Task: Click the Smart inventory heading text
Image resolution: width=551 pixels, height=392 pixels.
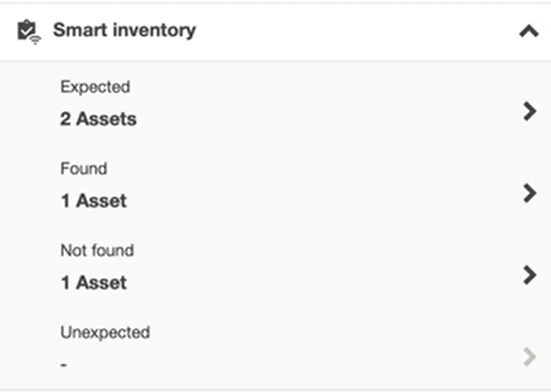Action: (x=124, y=30)
